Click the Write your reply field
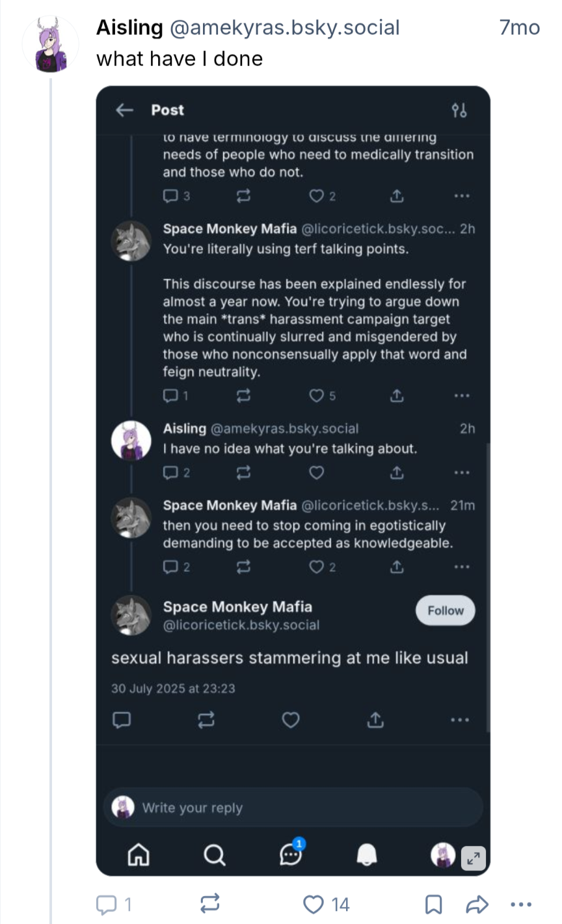The image size is (562, 924). 293,808
